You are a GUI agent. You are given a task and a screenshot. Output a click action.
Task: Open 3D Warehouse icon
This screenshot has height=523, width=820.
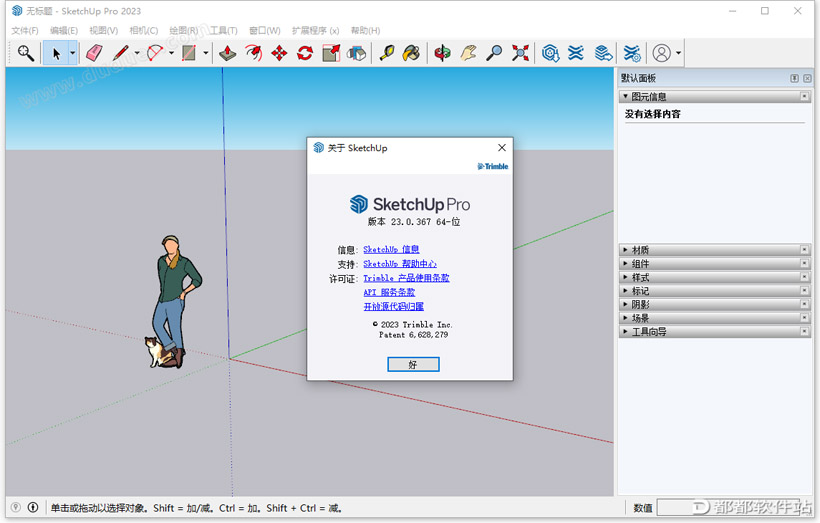tap(551, 53)
